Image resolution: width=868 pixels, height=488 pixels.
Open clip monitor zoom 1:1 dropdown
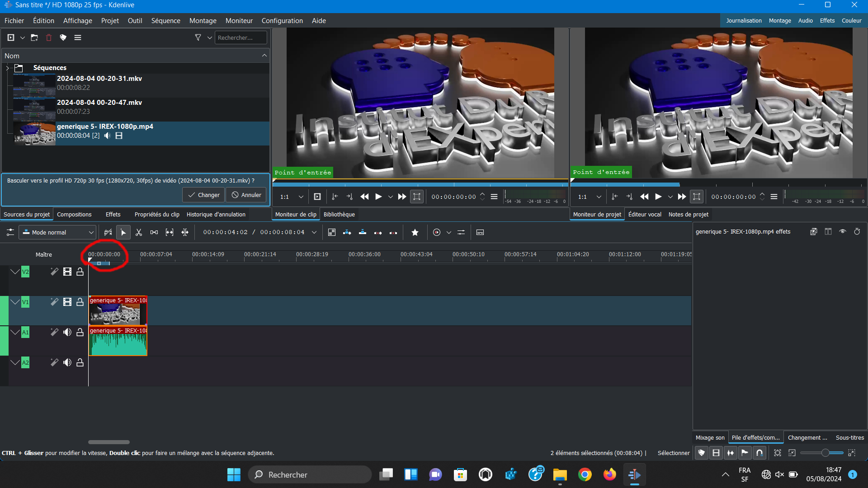click(x=292, y=197)
